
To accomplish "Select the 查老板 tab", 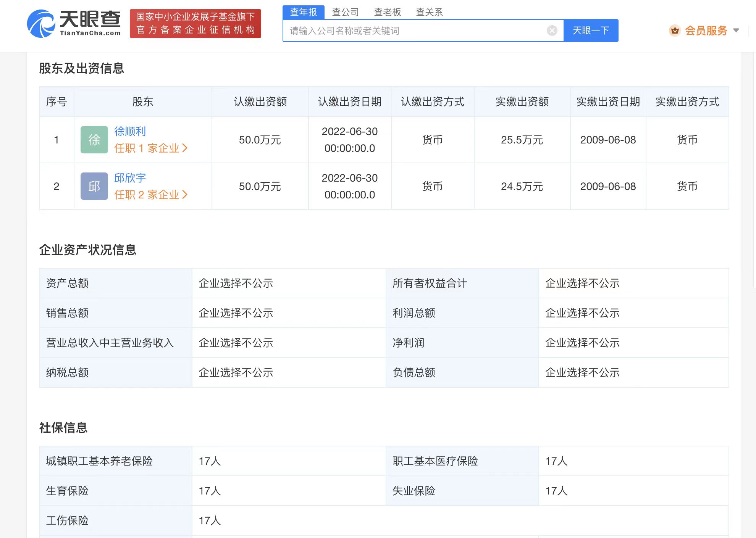I will pyautogui.click(x=387, y=12).
